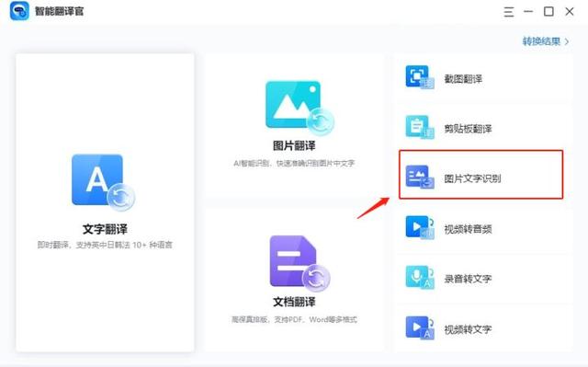This screenshot has width=588, height=367.
Task: Open the 图片文字识别 icon
Action: [x=420, y=178]
